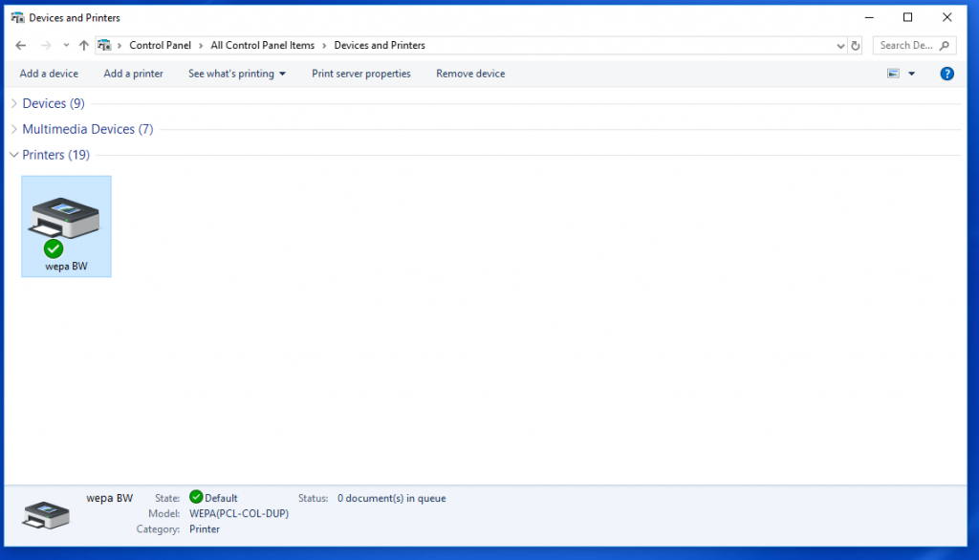Viewport: 979px width, 560px height.
Task: Expand the Multimedia Devices (7) group
Action: [x=13, y=129]
